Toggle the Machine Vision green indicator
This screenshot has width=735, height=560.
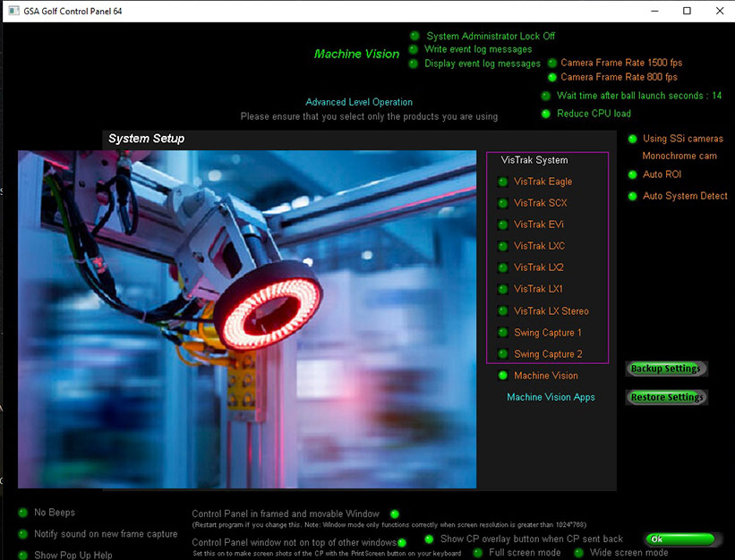[x=503, y=376]
